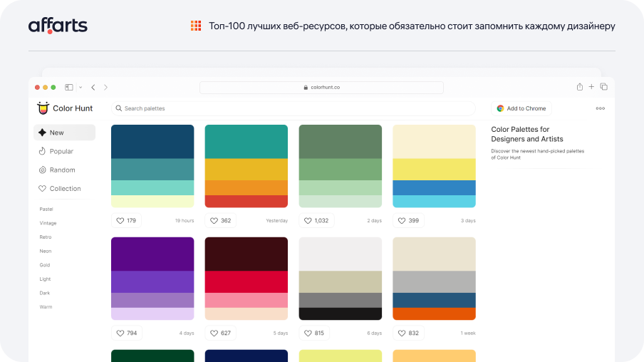Viewport: 644px width, 362px height.
Task: Like the palette with 399 likes
Action: [x=409, y=221]
